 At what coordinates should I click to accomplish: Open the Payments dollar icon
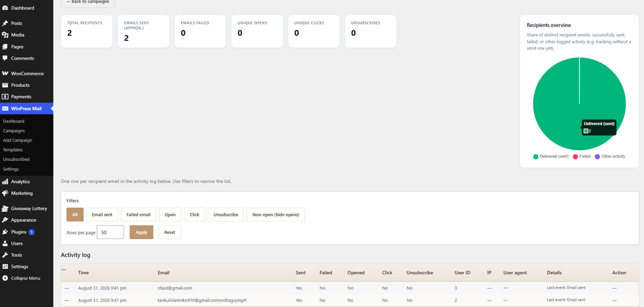(x=5, y=97)
